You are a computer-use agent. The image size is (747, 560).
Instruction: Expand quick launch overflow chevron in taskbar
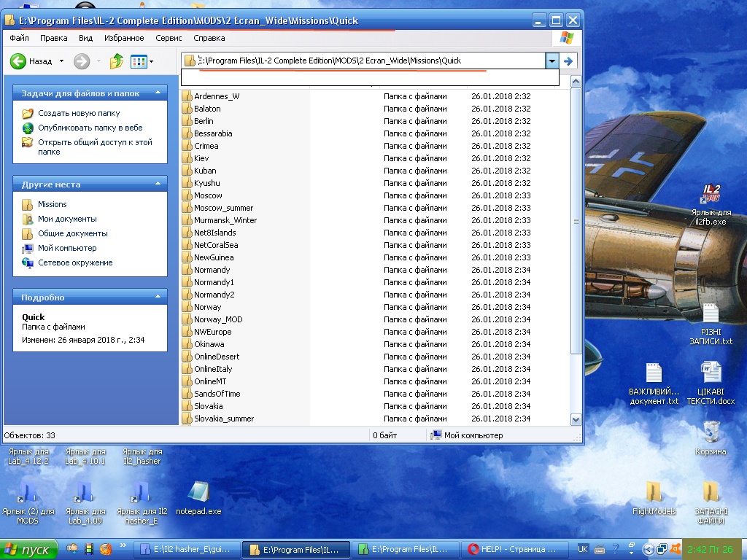coord(123,545)
